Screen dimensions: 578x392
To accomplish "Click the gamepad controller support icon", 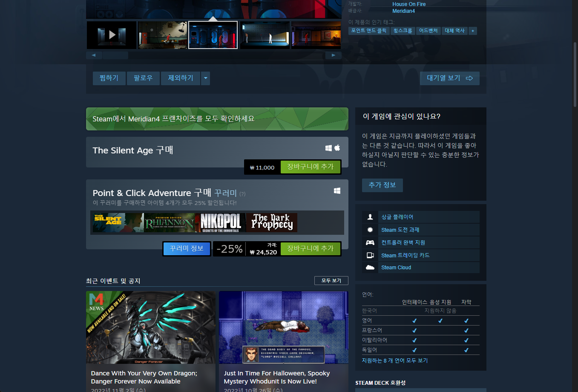I will 370,242.
